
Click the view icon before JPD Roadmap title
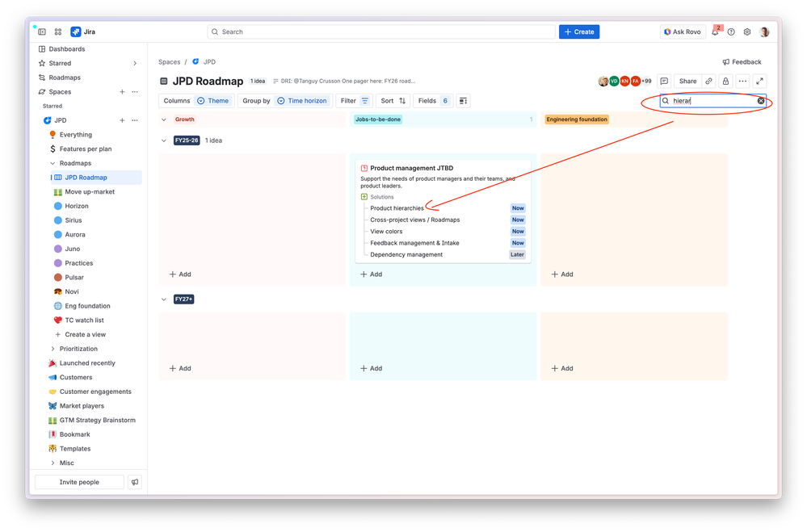(164, 82)
